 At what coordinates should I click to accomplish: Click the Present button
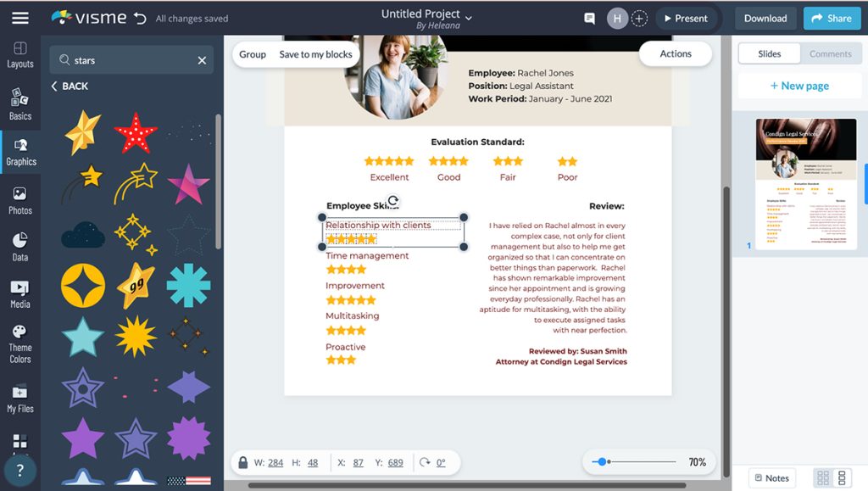pyautogui.click(x=687, y=18)
